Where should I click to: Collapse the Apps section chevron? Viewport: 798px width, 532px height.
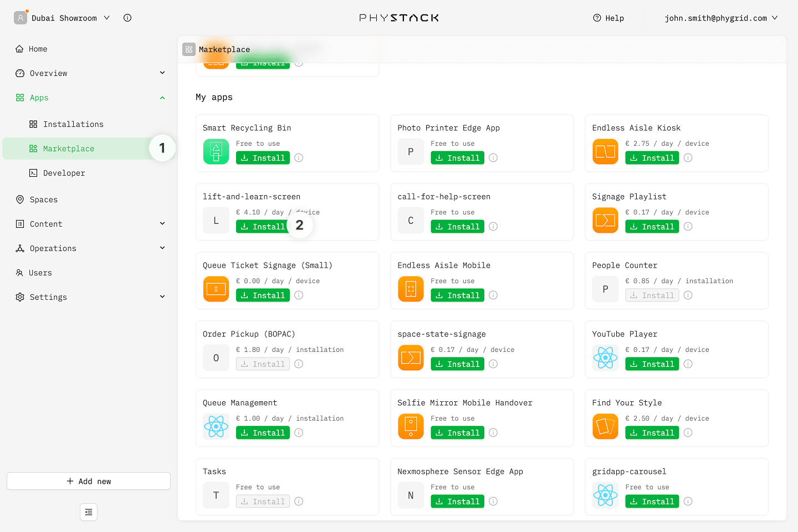coord(162,98)
